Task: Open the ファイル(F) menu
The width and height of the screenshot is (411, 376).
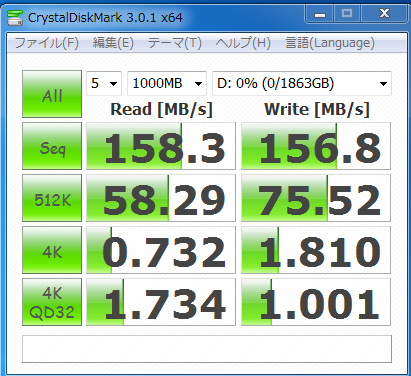Action: pyautogui.click(x=47, y=43)
